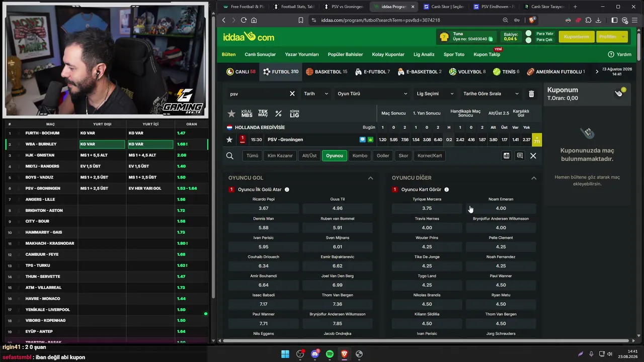This screenshot has height=362, width=644.
Task: Click the Kuponum coupon icon
Action: [x=619, y=93]
